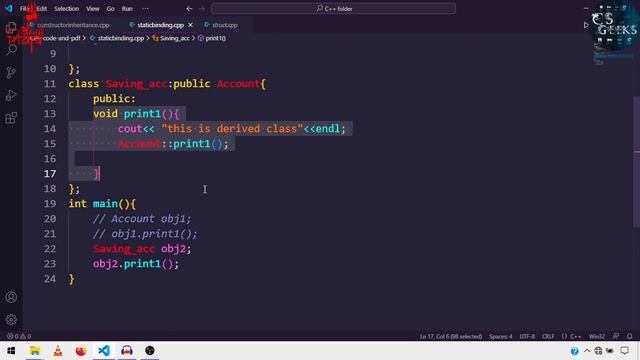640x360 pixels.
Task: Change file encoding UTF-8
Action: pyautogui.click(x=527, y=336)
